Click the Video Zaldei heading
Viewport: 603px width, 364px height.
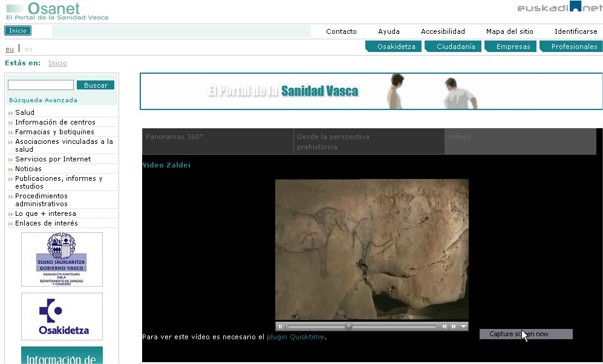pyautogui.click(x=166, y=165)
